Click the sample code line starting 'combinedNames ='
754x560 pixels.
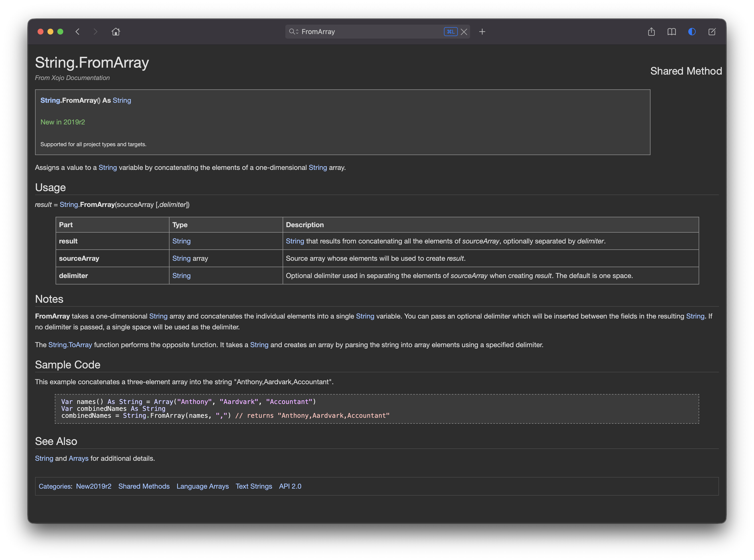coord(226,416)
